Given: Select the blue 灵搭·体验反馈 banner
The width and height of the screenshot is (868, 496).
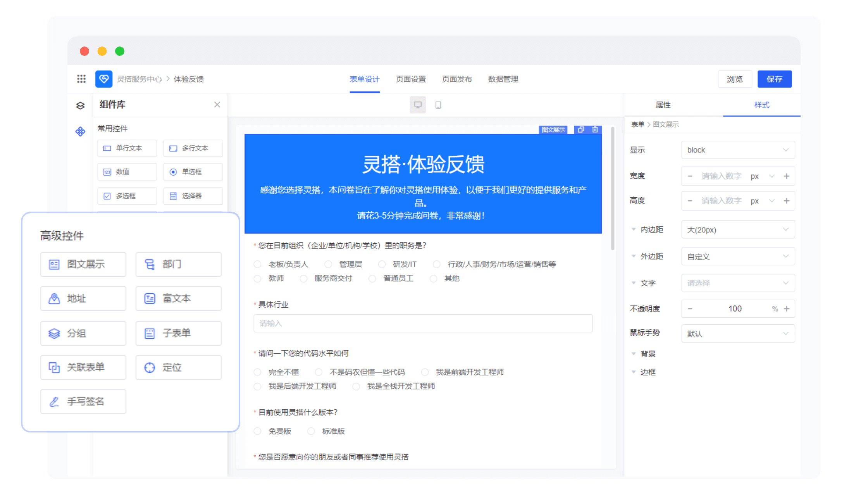Looking at the screenshot, I should pos(423,184).
